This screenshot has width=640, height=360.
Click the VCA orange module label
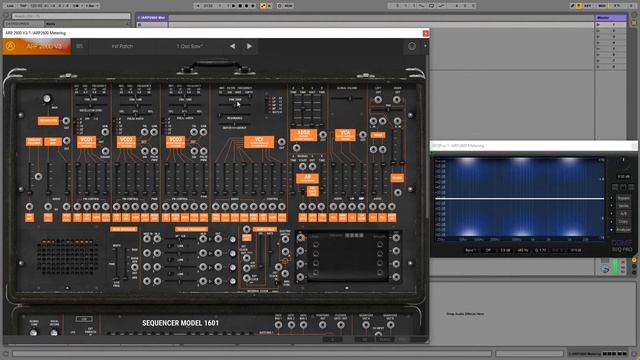click(345, 134)
